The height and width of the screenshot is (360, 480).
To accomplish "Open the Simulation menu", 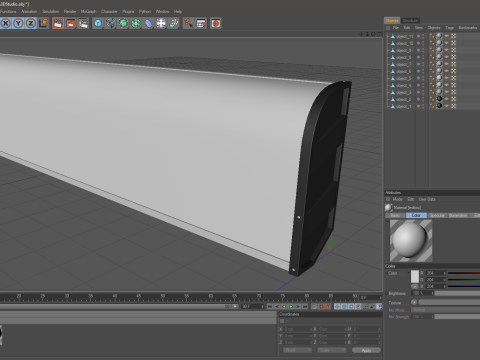I will click(50, 11).
